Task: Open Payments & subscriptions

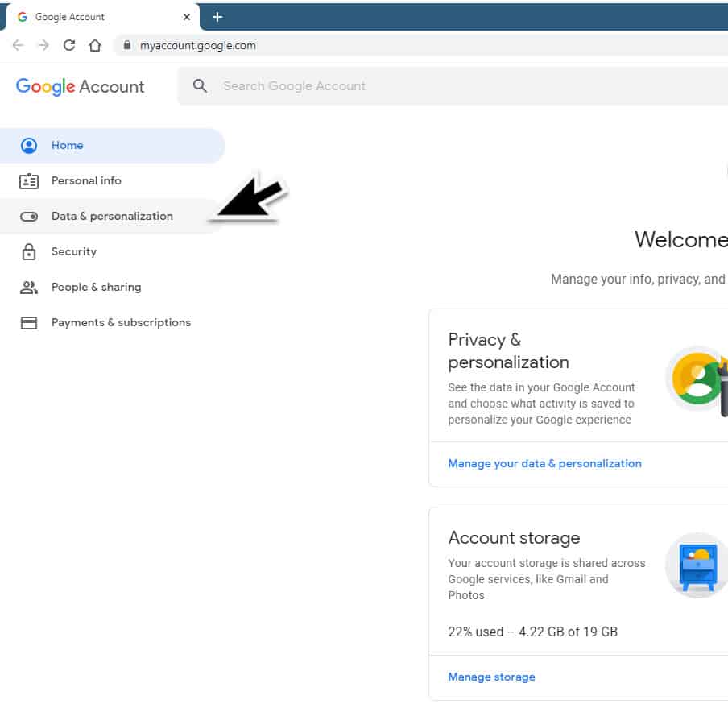Action: (113, 322)
